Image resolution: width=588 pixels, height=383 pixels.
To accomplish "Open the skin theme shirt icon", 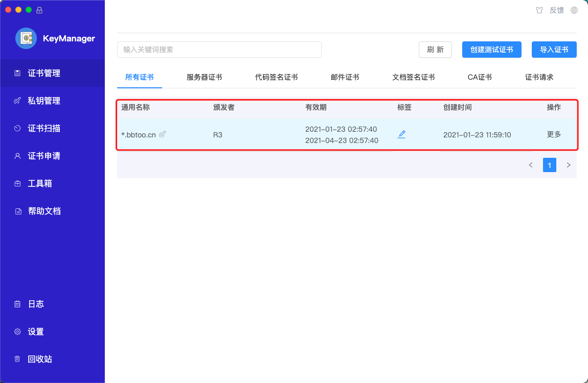I will pos(539,10).
